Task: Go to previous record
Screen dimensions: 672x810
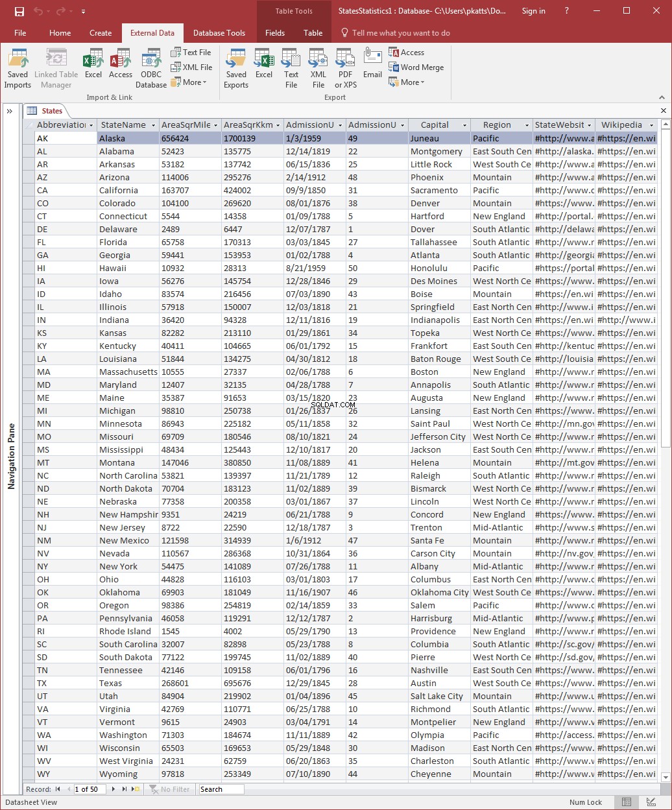Action: (67, 789)
